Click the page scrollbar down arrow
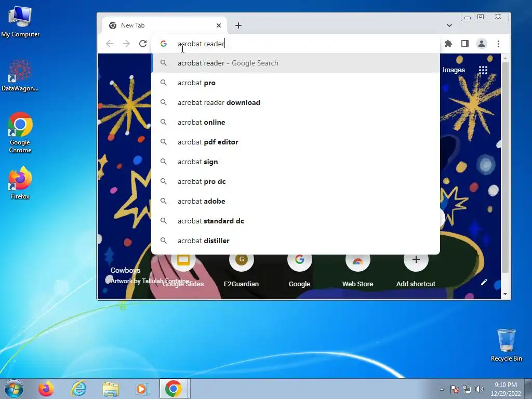Viewport: 532px width, 399px height. pyautogui.click(x=505, y=294)
